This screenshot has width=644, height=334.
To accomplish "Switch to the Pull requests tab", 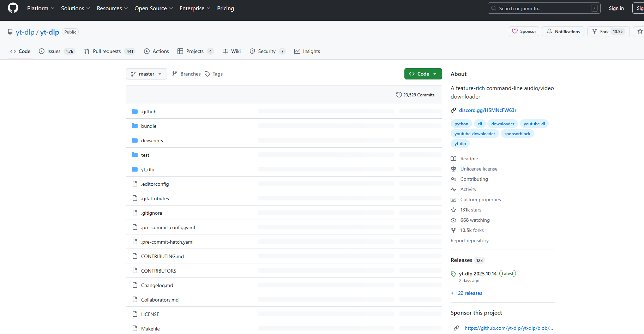I will 109,51.
